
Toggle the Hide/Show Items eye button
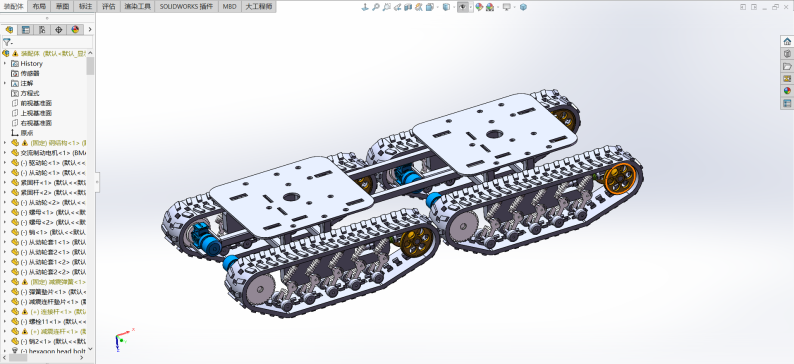[x=462, y=7]
